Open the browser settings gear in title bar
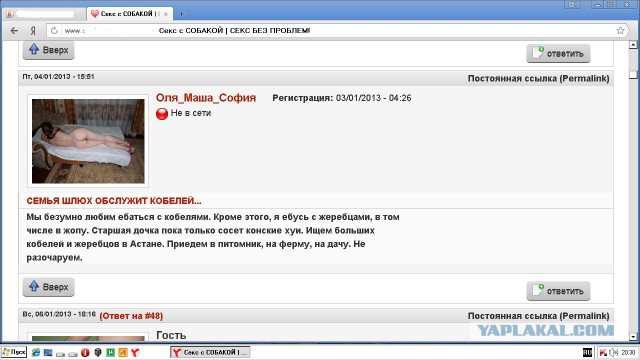Viewport: 640px width, 360px height. [x=572, y=4]
